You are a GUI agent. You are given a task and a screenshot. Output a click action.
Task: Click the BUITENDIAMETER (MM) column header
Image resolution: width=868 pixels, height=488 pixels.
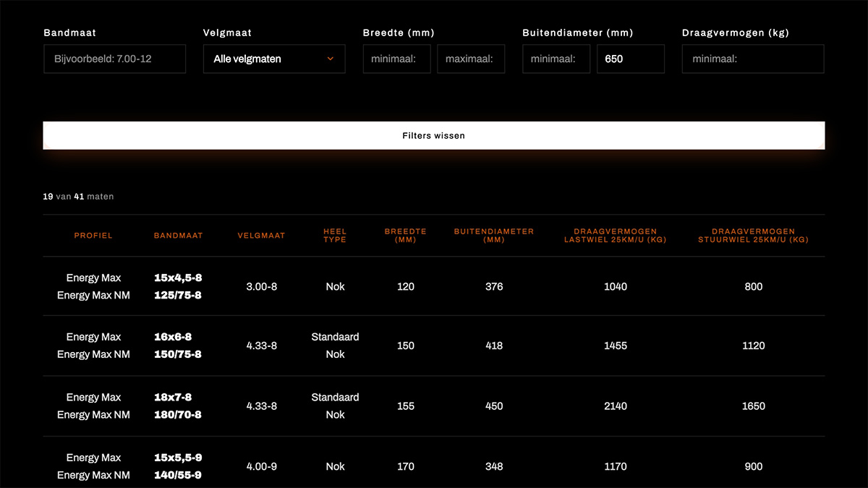(494, 236)
